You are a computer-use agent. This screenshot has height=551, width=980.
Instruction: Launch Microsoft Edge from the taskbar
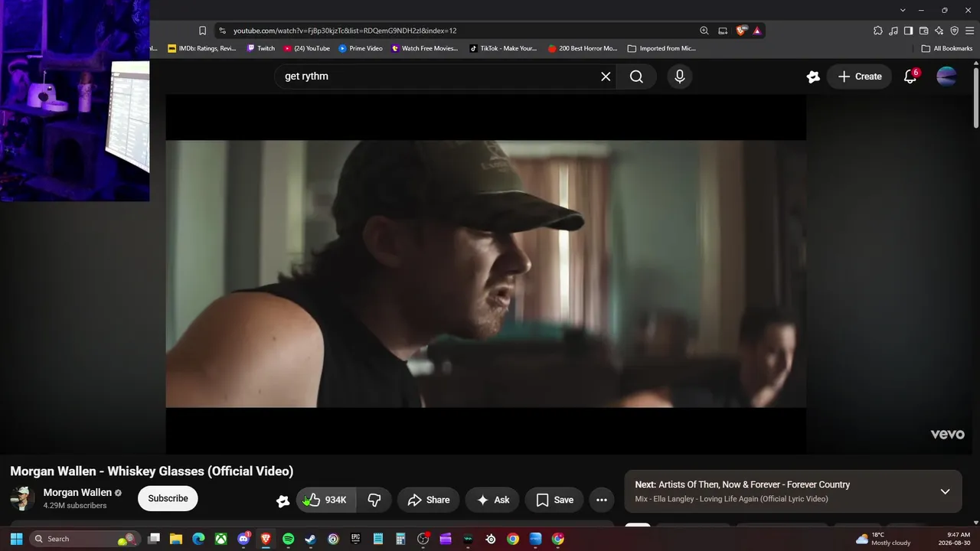coord(198,539)
